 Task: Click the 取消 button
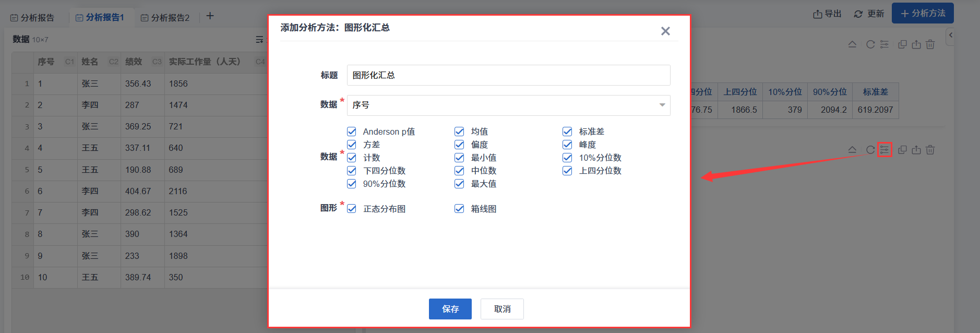[502, 309]
